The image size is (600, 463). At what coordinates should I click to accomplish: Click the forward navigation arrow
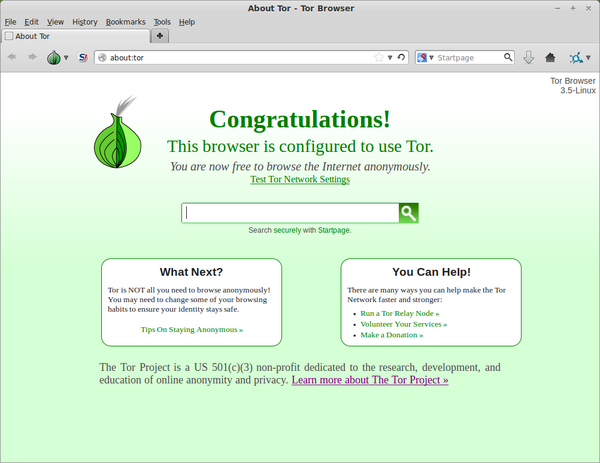[x=32, y=57]
